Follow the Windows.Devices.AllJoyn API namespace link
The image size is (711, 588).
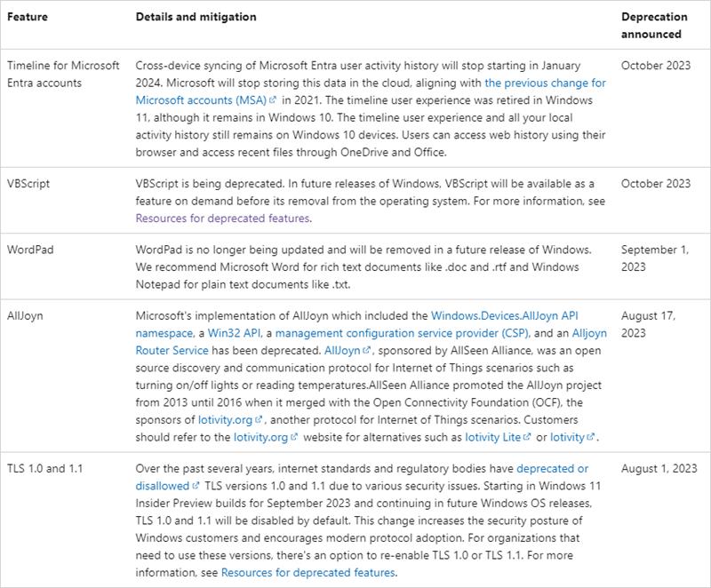click(505, 315)
